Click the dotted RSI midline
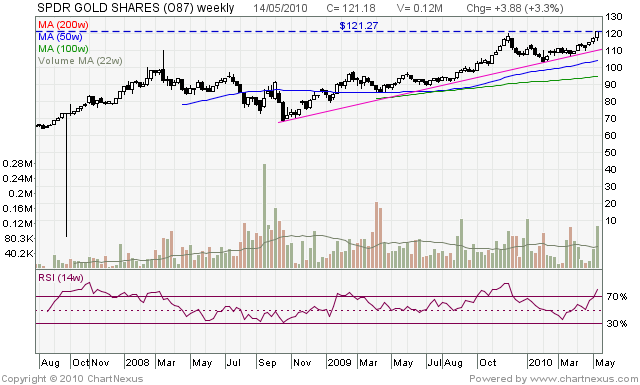The image size is (640, 385). [319, 311]
